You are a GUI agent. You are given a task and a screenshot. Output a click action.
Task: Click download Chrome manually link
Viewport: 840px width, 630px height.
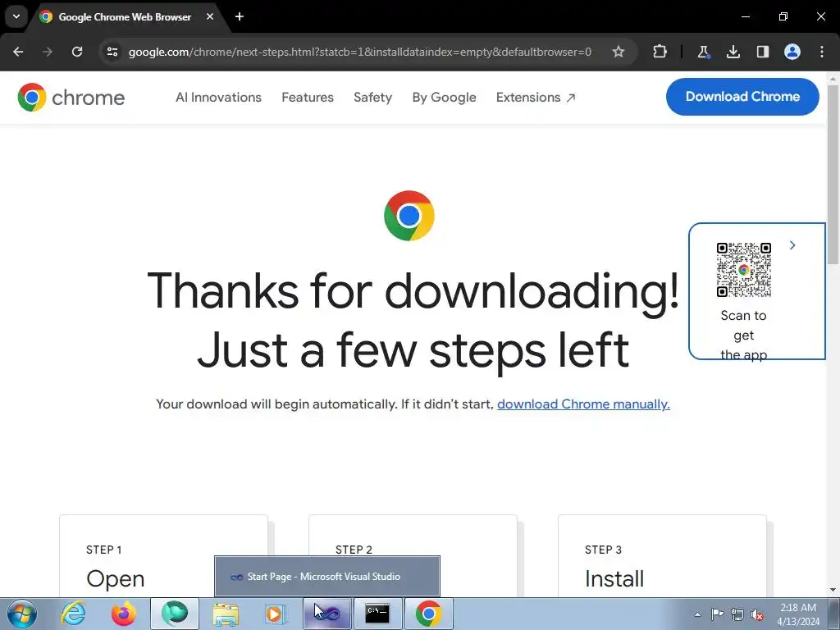[583, 404]
